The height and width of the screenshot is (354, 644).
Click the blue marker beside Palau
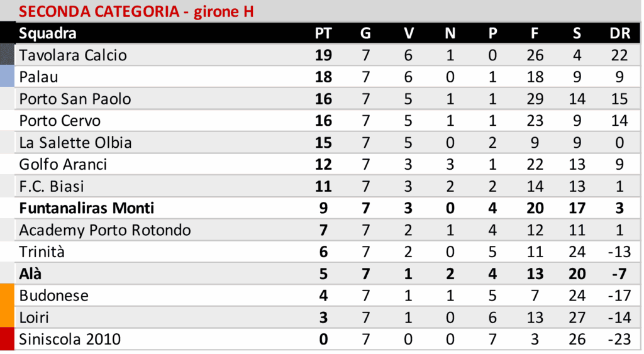tap(7, 77)
